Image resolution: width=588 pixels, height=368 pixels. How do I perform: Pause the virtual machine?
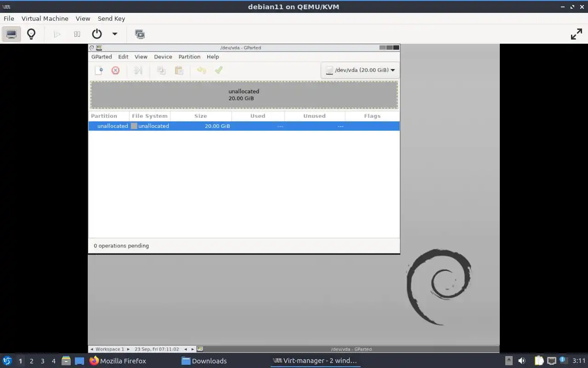(x=77, y=34)
